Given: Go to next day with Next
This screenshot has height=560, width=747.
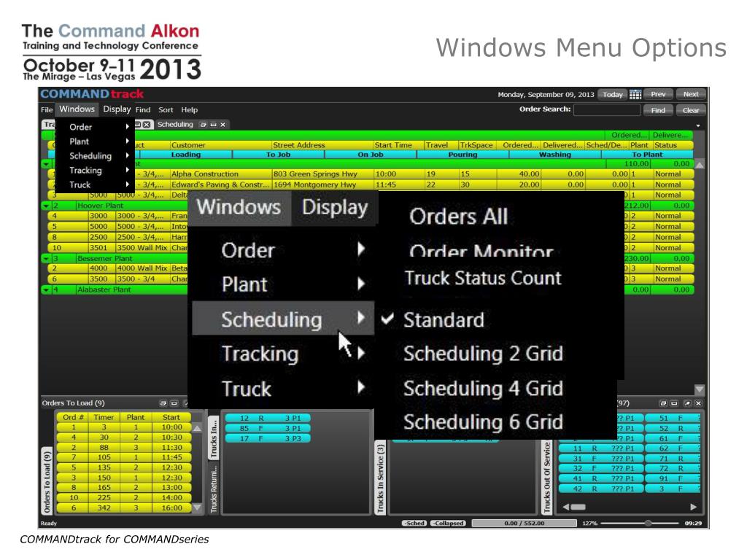Looking at the screenshot, I should (x=691, y=94).
